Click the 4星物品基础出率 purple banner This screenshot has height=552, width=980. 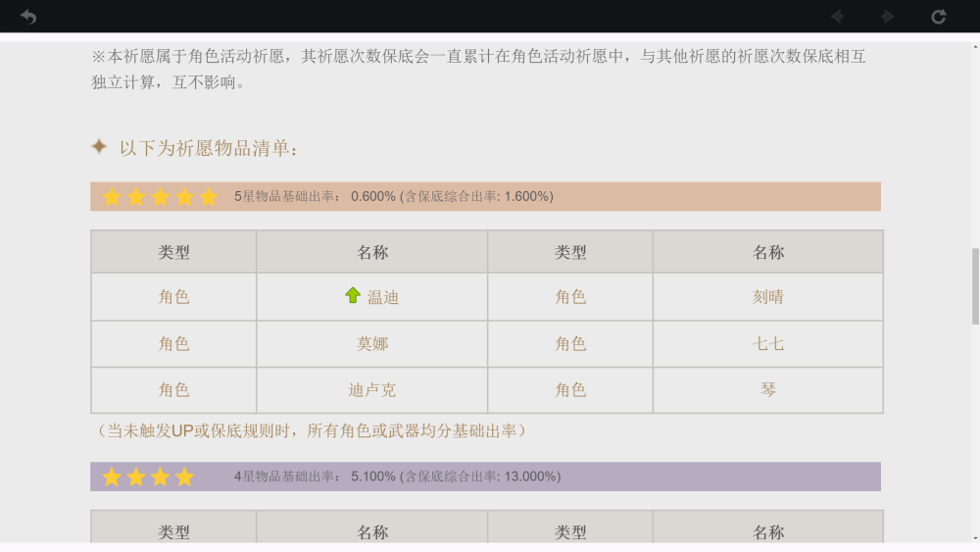tap(486, 477)
